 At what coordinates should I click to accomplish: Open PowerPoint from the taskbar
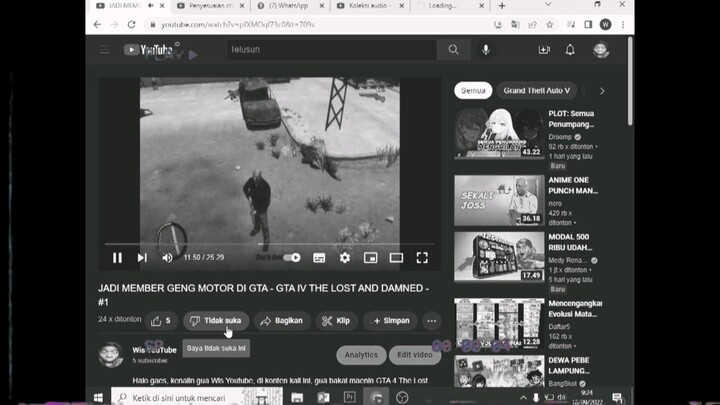[x=323, y=398]
